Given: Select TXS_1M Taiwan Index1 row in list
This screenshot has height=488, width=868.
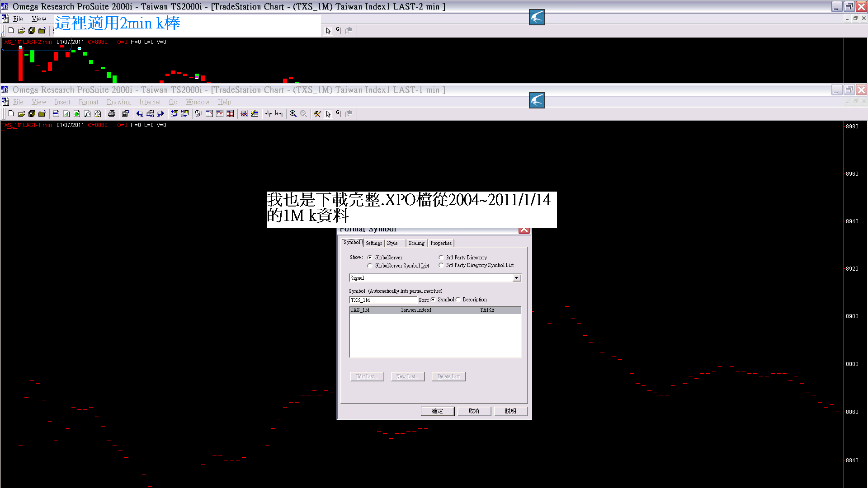Looking at the screenshot, I should click(x=435, y=310).
